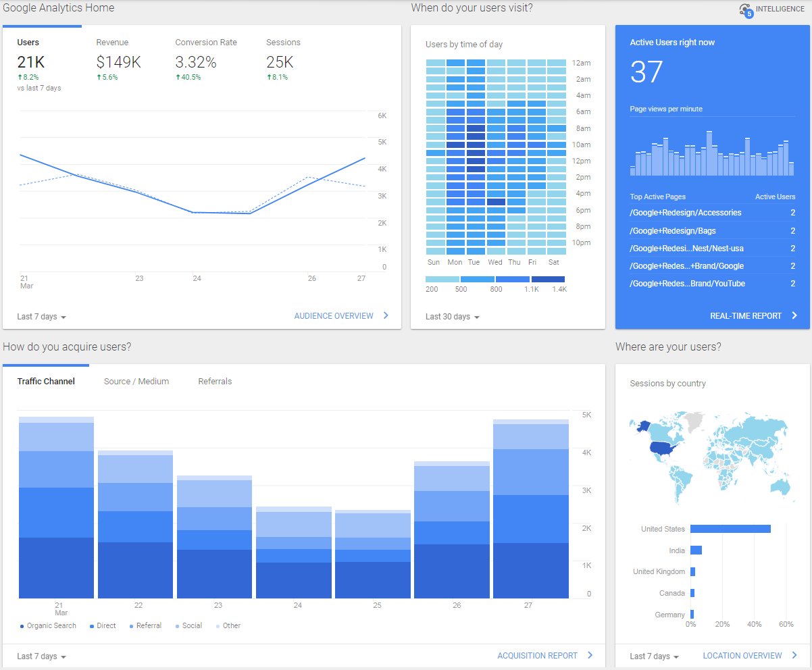
Task: Click the Brand/YouTube active page row
Action: [713, 284]
